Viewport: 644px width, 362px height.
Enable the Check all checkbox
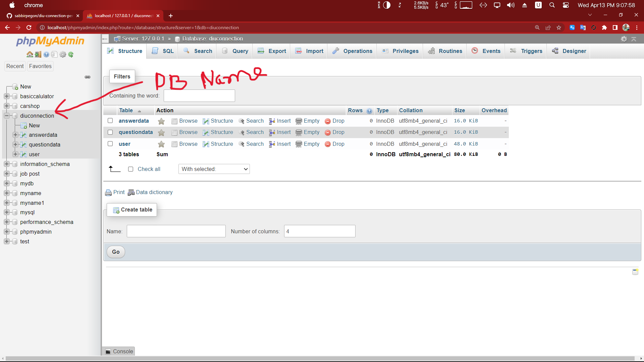click(x=131, y=169)
